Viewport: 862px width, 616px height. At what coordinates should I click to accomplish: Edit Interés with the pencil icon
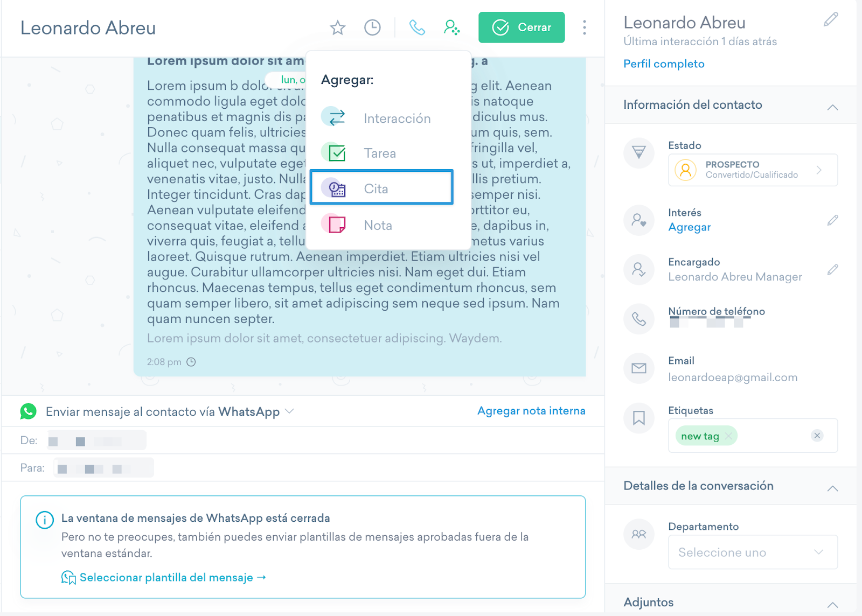[832, 220]
